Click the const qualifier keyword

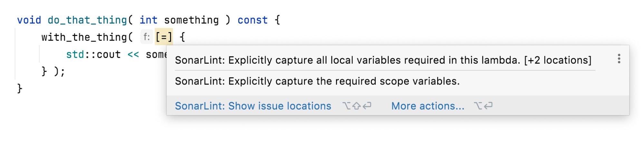(253, 20)
